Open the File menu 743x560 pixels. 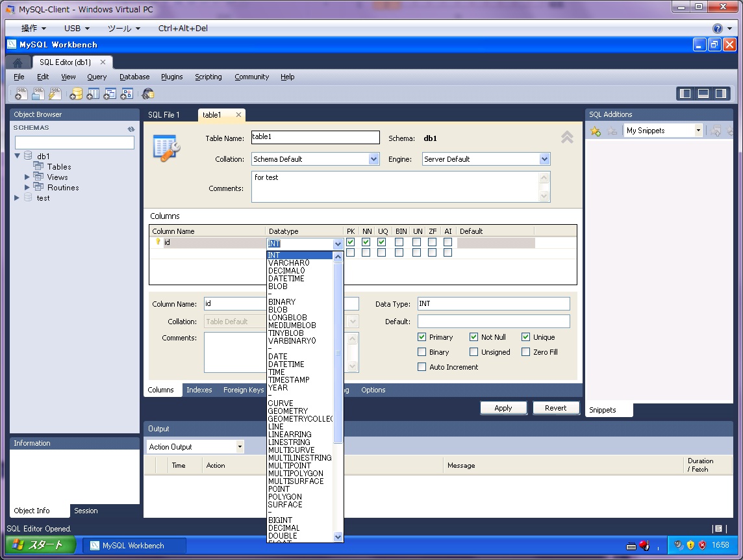point(19,77)
